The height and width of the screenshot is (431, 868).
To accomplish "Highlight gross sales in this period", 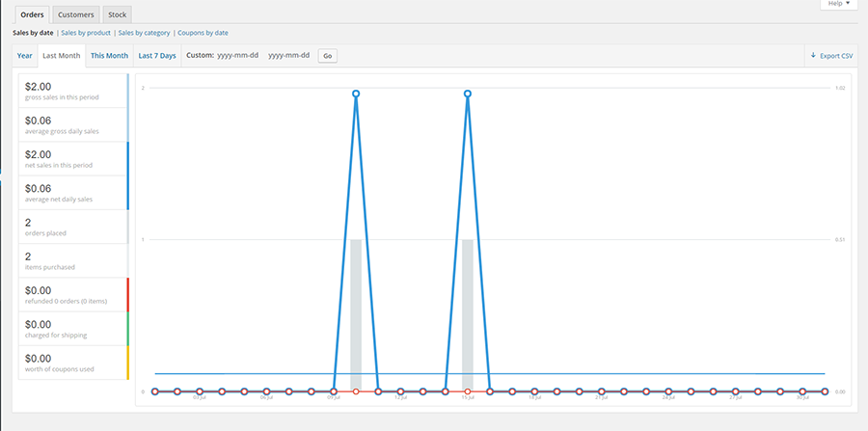I will click(x=73, y=91).
